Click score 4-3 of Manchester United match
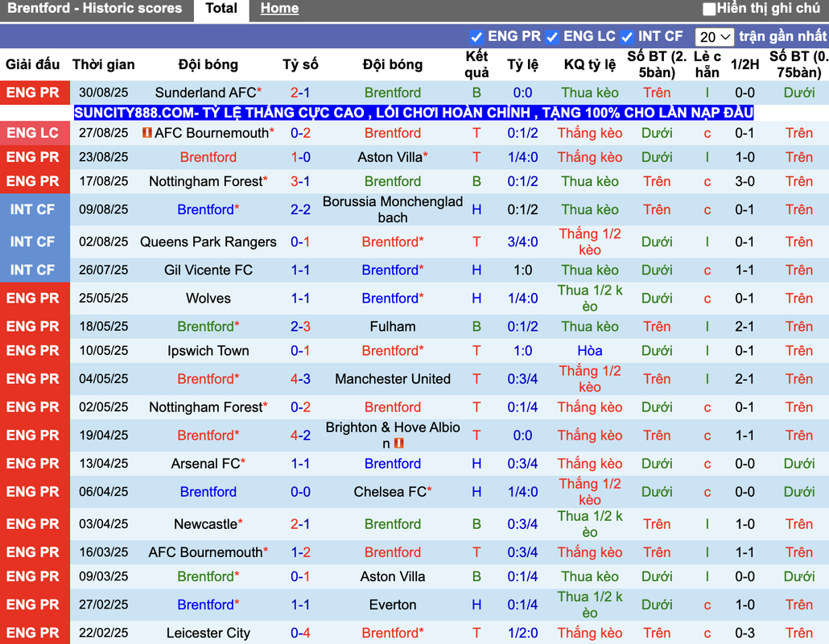Image resolution: width=829 pixels, height=644 pixels. coord(300,379)
